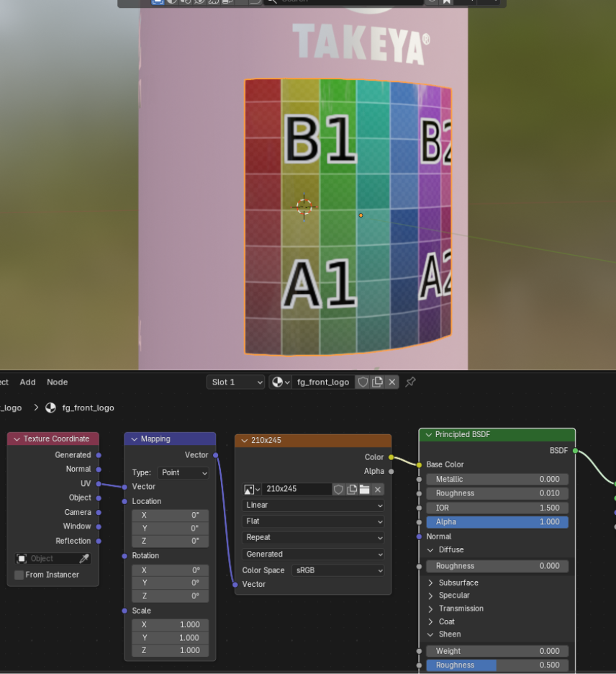Image resolution: width=616 pixels, height=674 pixels.
Task: Open the sRGB Color Space dropdown
Action: tap(338, 570)
